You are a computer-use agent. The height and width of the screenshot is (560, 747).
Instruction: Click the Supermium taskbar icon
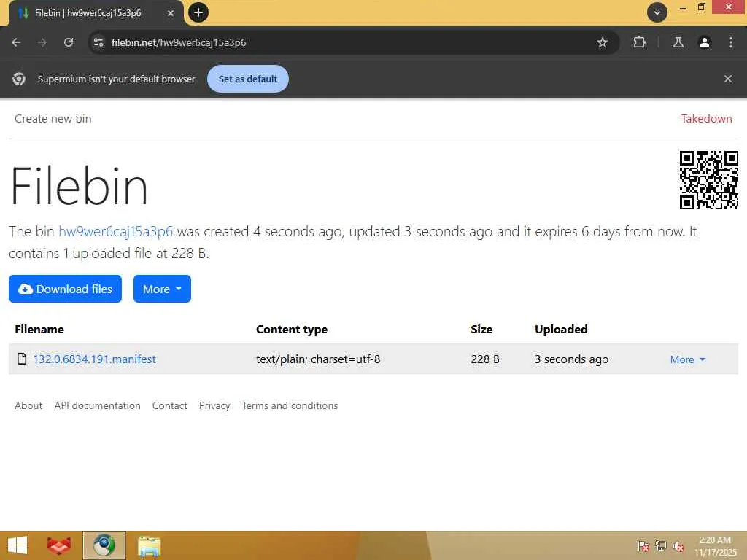[104, 545]
